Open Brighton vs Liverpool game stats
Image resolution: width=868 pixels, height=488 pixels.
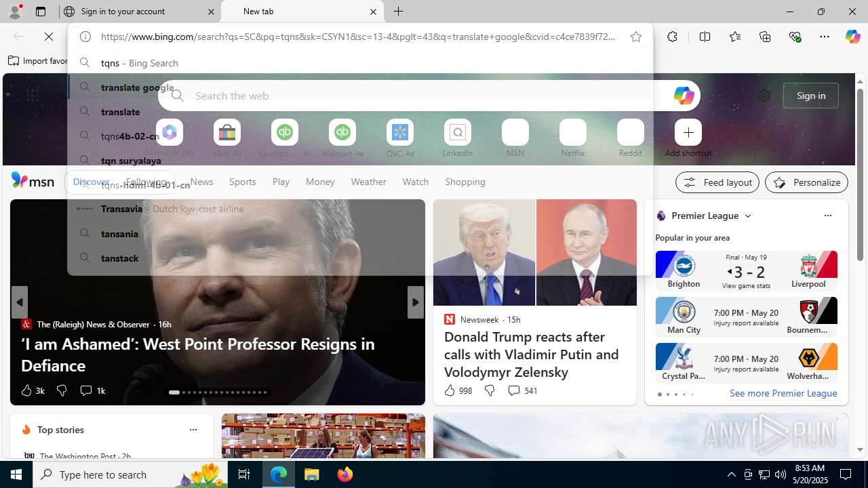coord(746,270)
